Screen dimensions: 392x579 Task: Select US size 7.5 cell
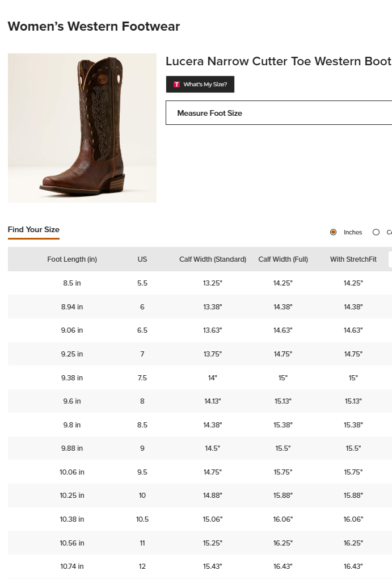tap(142, 377)
